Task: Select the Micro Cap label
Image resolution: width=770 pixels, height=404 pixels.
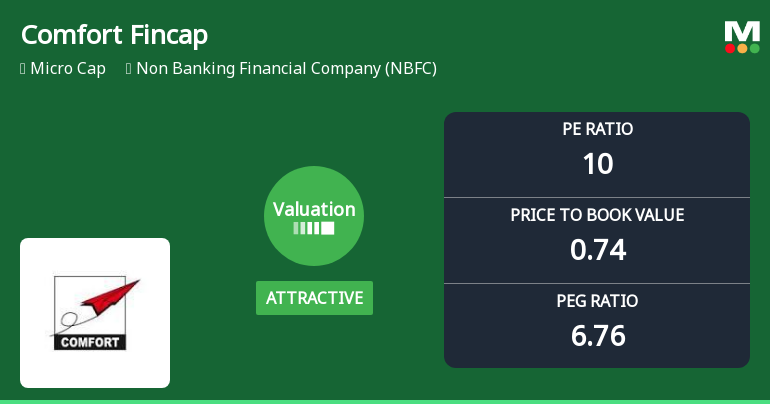Action: 68,69
